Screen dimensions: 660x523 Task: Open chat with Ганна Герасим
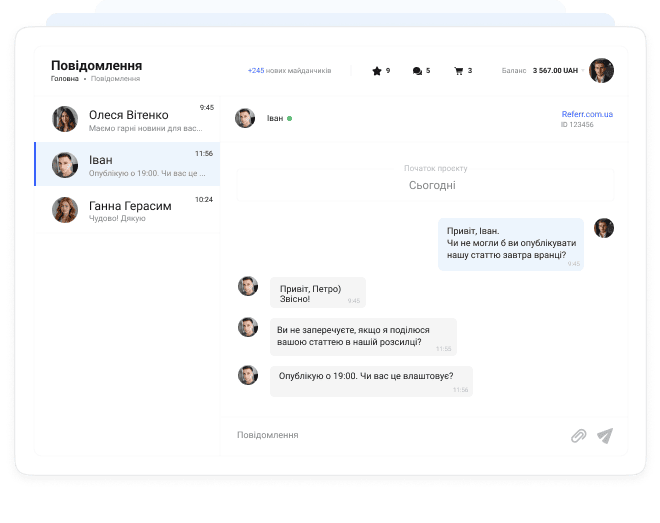(x=128, y=210)
